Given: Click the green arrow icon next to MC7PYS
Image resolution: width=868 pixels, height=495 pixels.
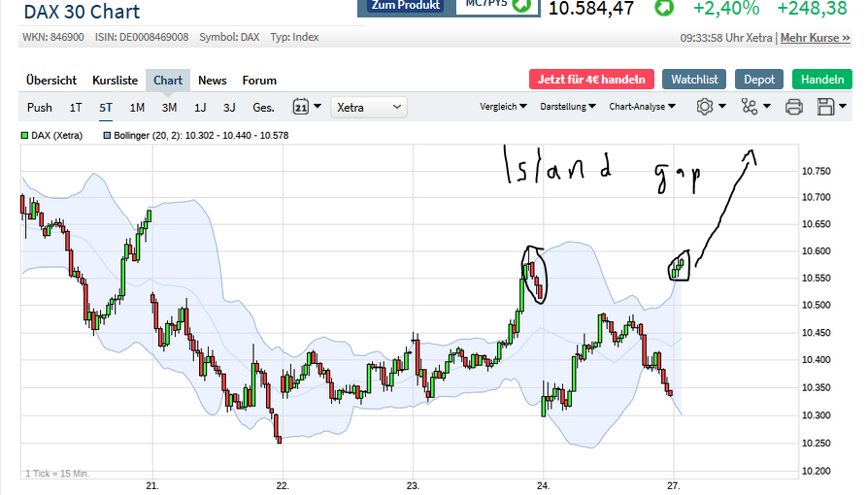Looking at the screenshot, I should (521, 6).
